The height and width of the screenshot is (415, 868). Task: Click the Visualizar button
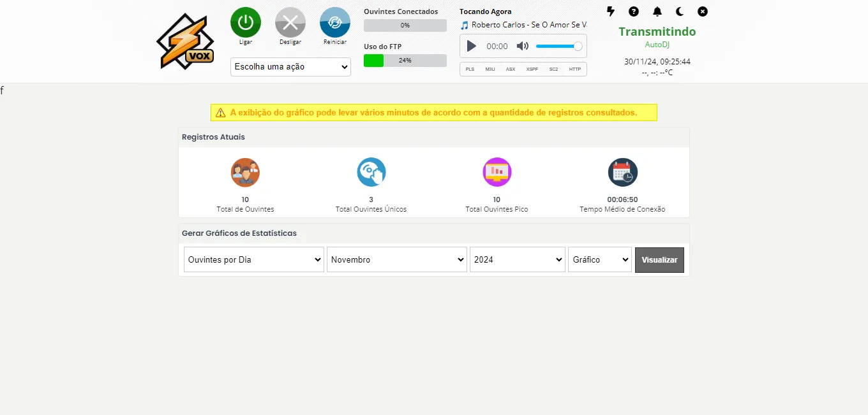pyautogui.click(x=659, y=260)
